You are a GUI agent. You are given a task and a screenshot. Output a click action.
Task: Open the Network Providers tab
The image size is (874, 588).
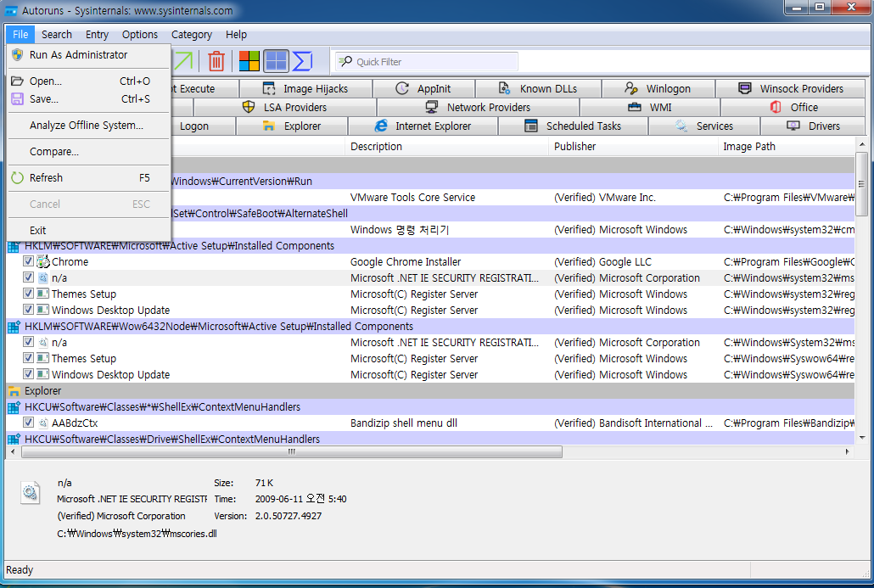[x=479, y=107]
